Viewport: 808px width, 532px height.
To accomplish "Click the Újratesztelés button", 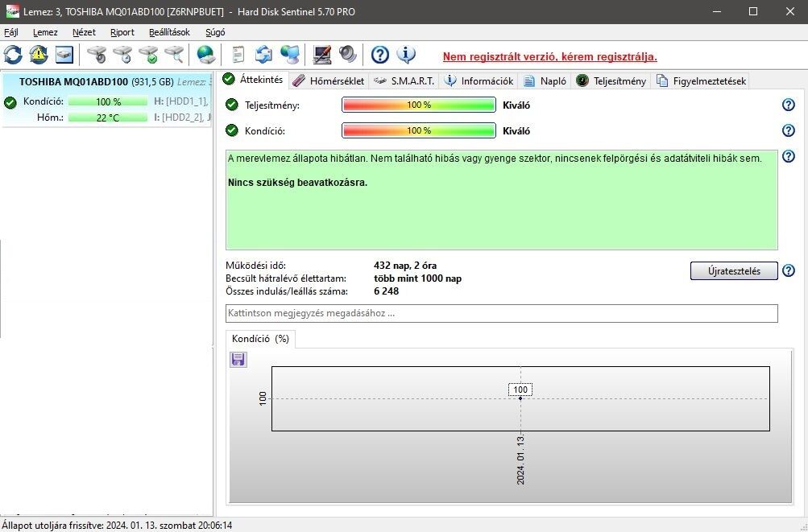I will (734, 271).
